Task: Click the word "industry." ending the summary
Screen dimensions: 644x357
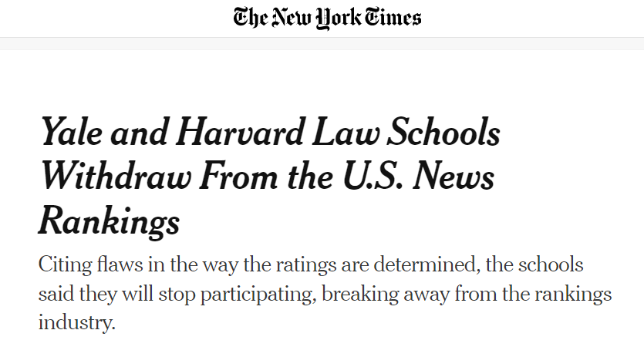Action: 76,321
